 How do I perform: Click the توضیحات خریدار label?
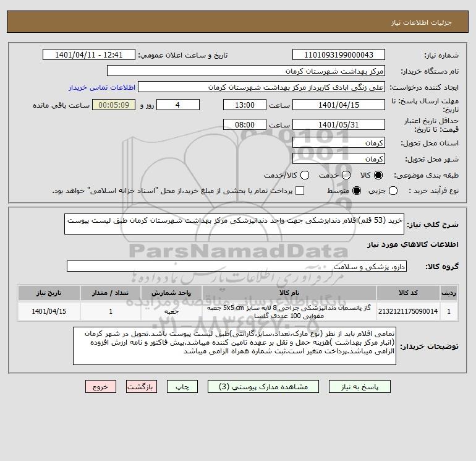click(x=429, y=347)
